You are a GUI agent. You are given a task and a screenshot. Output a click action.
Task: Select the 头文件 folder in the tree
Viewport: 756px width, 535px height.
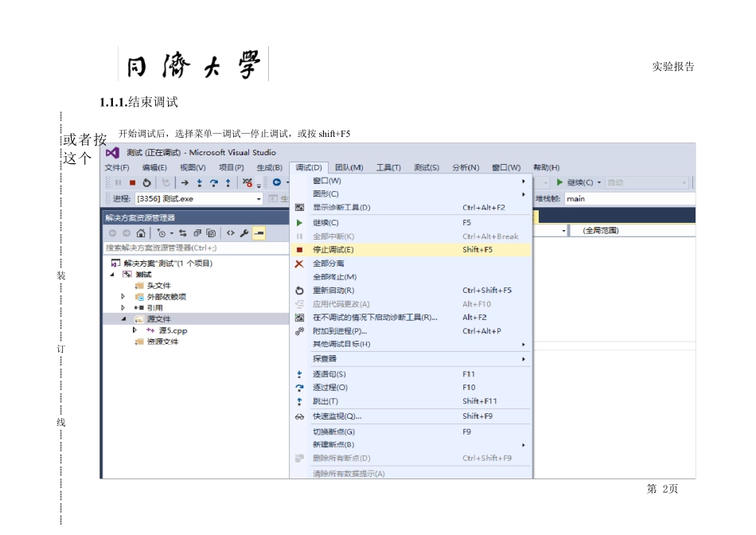coord(158,286)
